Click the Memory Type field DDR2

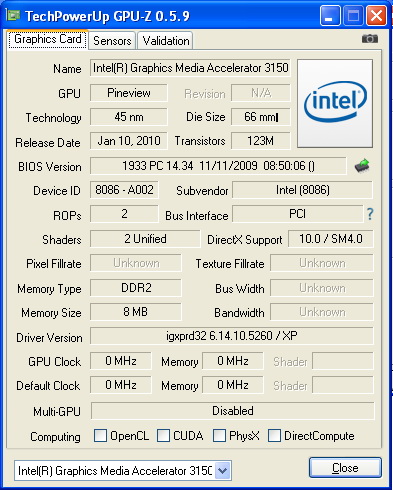pyautogui.click(x=136, y=288)
